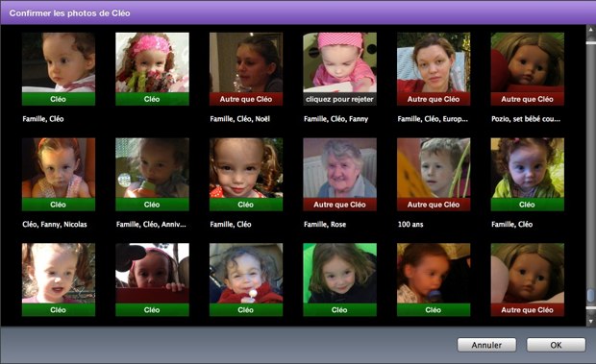The image size is (596, 364).
Task: Select the photo with pink flower headband
Action: click(152, 62)
